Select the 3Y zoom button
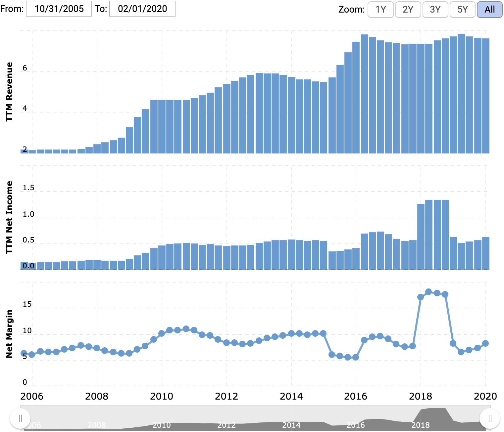Image resolution: width=504 pixels, height=432 pixels. [435, 10]
